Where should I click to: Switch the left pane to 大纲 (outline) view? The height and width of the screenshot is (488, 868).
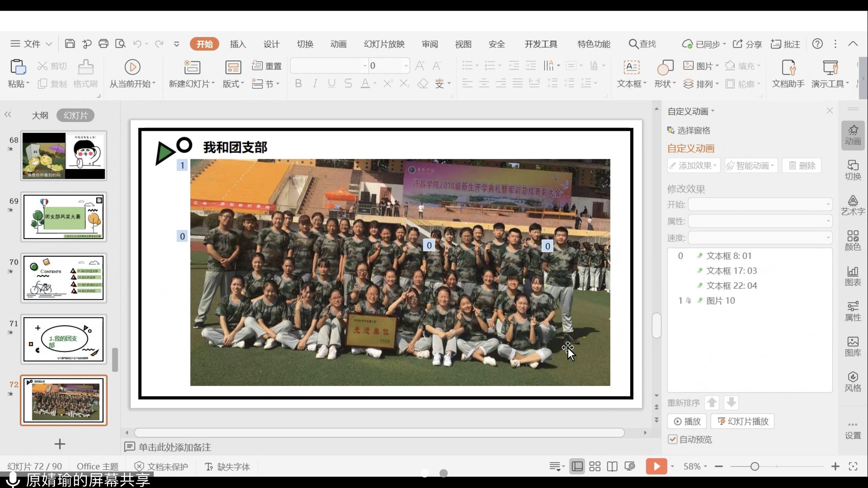pos(40,115)
